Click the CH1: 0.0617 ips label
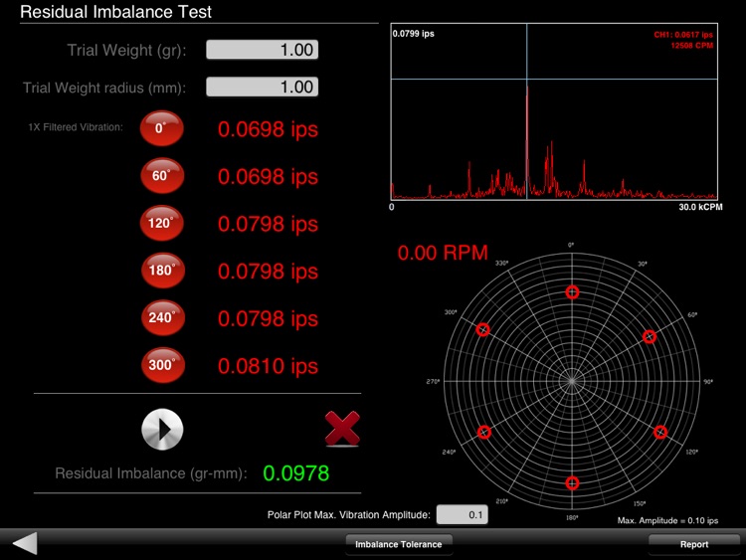Screen dimensions: 746x560 [x=683, y=35]
